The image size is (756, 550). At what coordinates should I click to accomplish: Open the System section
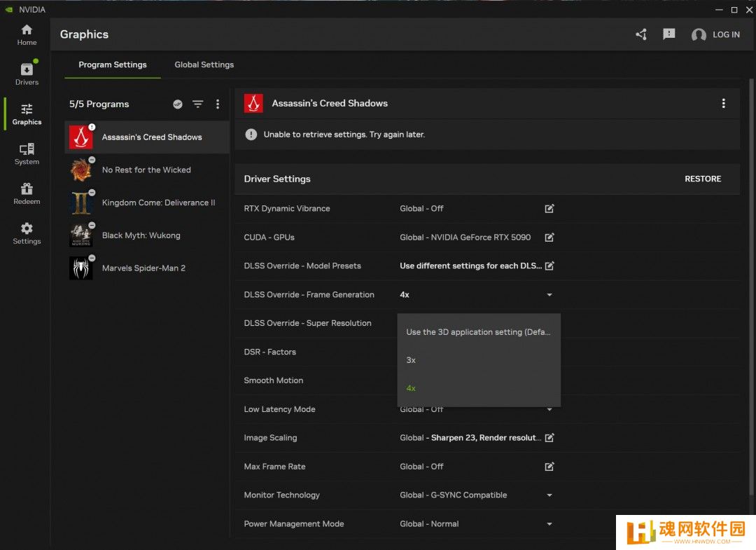[27, 154]
